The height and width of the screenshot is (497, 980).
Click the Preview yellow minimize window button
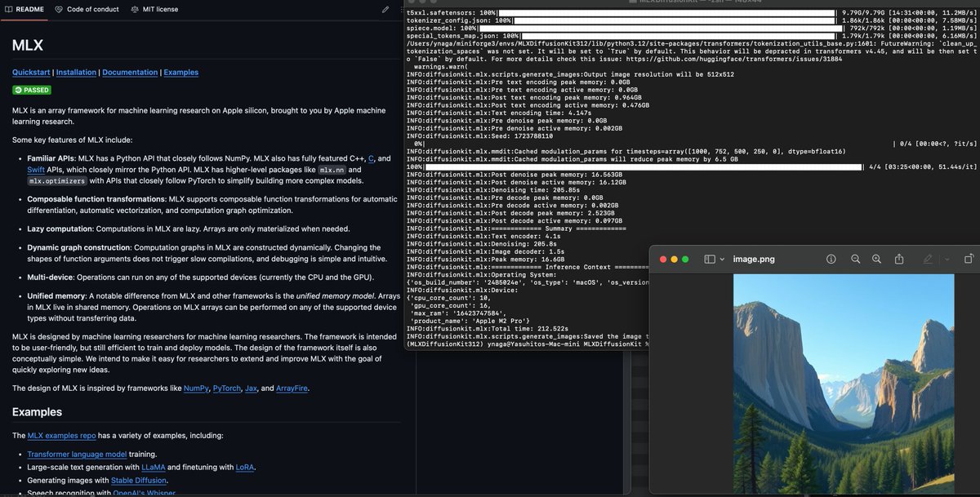click(674, 259)
